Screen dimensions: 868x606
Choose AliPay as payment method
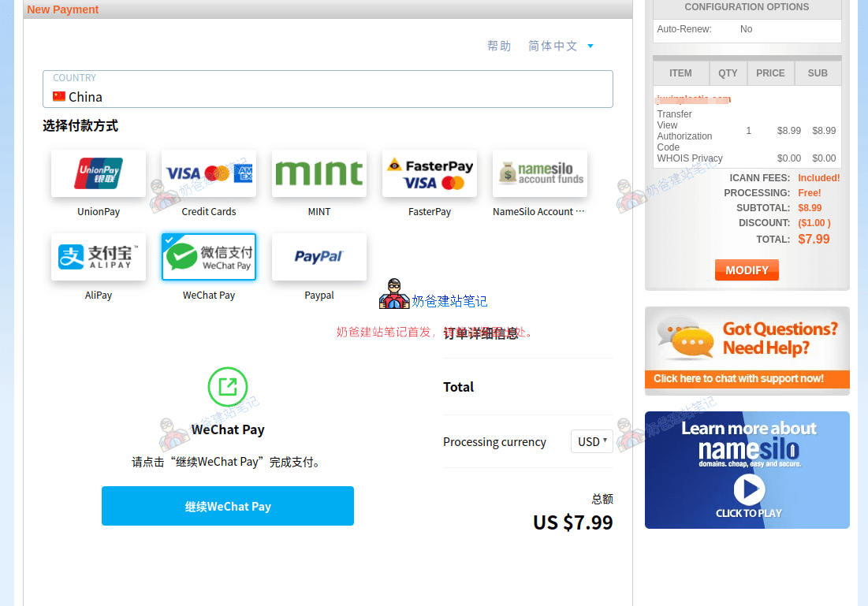[x=99, y=257]
